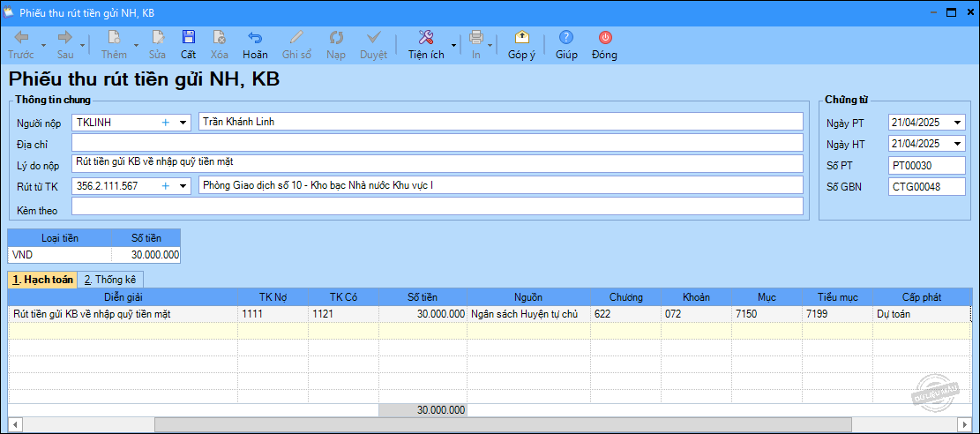Click the Địa chỉ address field
Viewport: 980px width, 434px height.
[438, 143]
